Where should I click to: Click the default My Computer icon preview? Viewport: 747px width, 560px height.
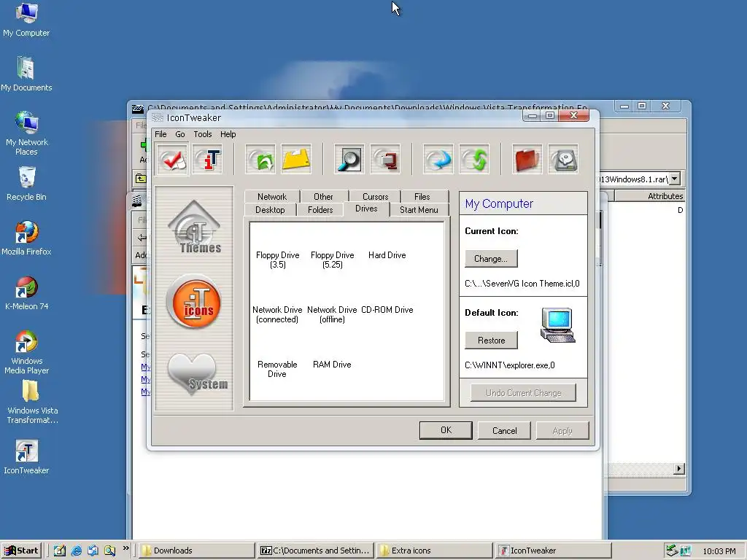(x=558, y=324)
